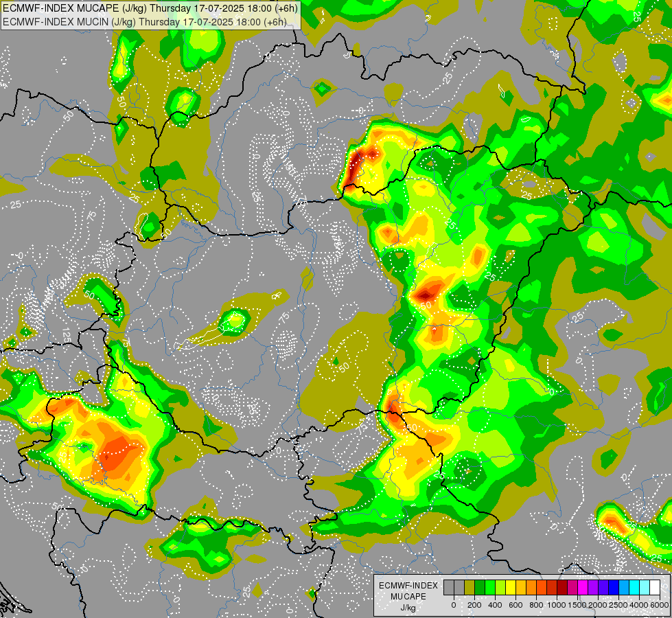
Task: Click the '4000' value on the legend scale
Action: pyautogui.click(x=639, y=605)
